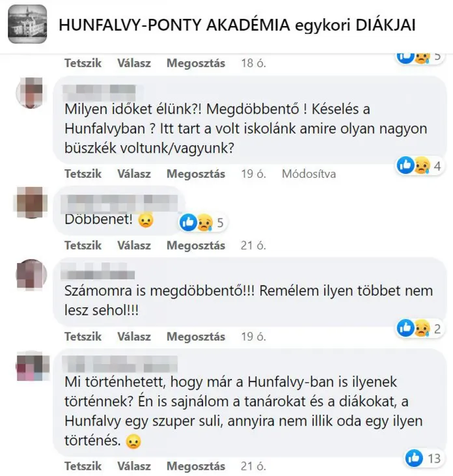This screenshot has width=453, height=476.
Task: Click Tetszik under the 'Mi történhetett' comment
Action: [x=83, y=466]
